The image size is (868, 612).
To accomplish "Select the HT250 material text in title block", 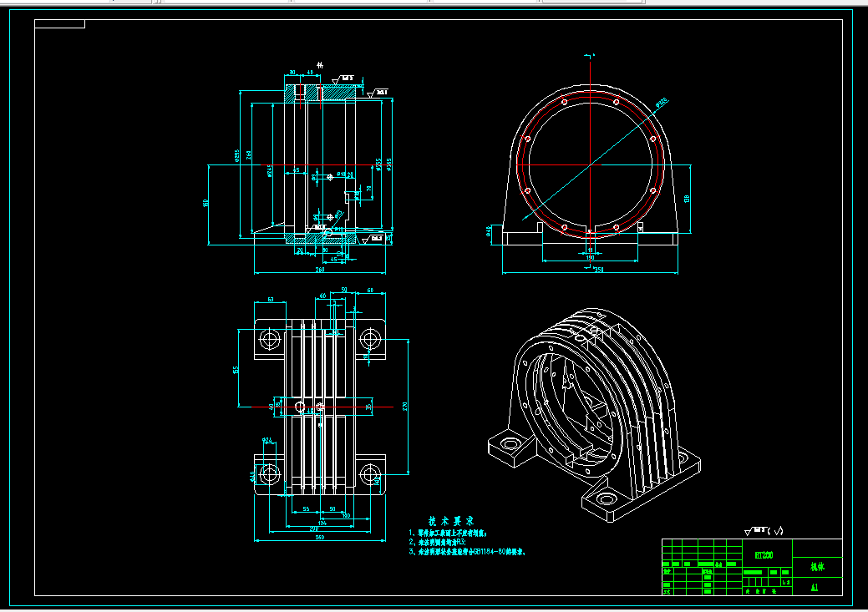I will (x=764, y=555).
